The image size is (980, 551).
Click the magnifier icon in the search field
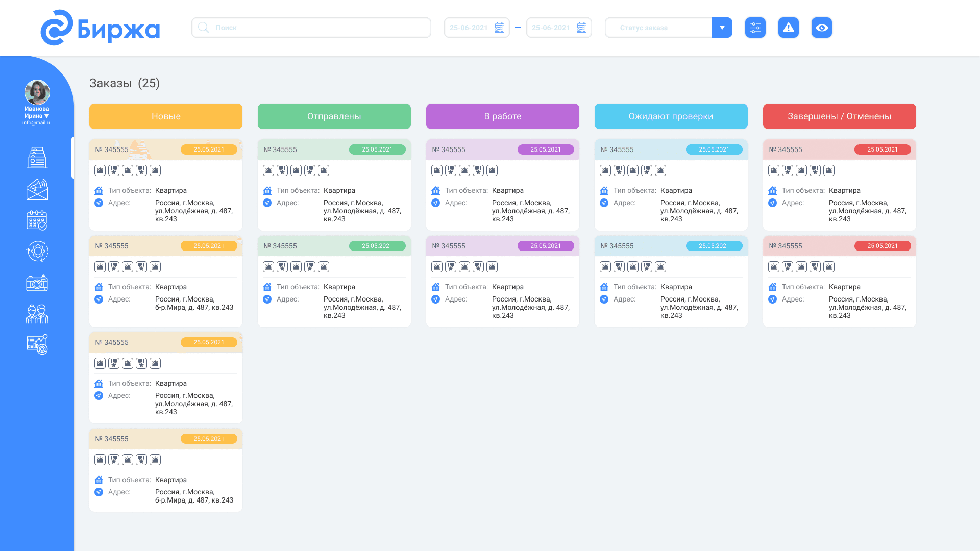[203, 28]
